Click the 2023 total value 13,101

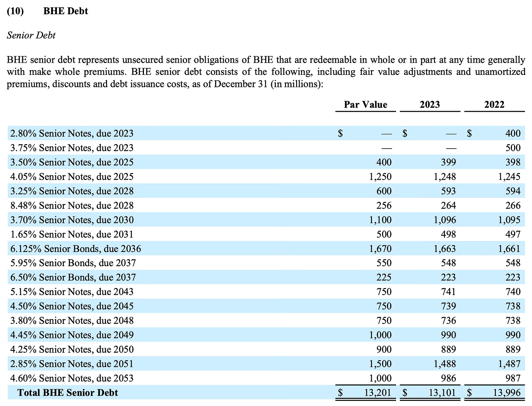(442, 393)
